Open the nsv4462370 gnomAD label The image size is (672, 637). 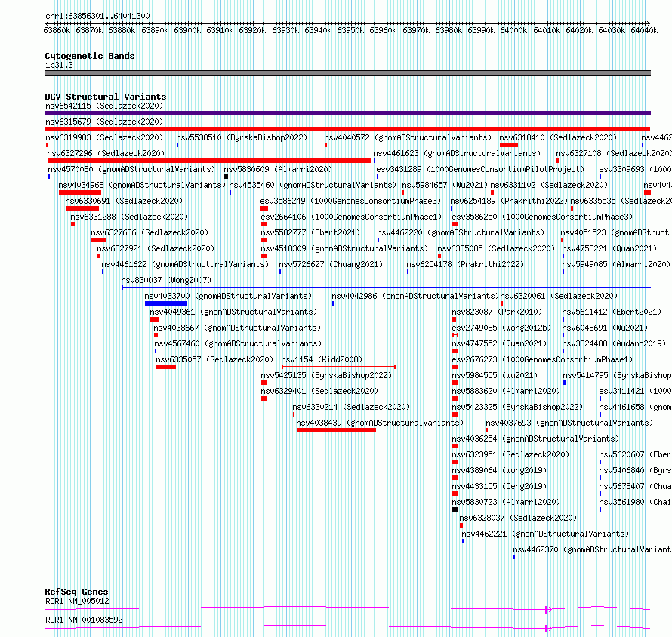(592, 549)
